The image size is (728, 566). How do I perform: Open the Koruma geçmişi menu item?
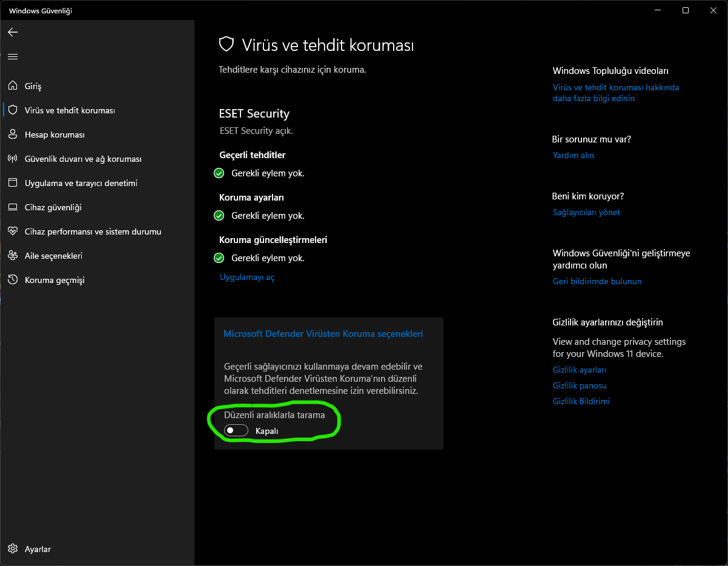pos(55,280)
